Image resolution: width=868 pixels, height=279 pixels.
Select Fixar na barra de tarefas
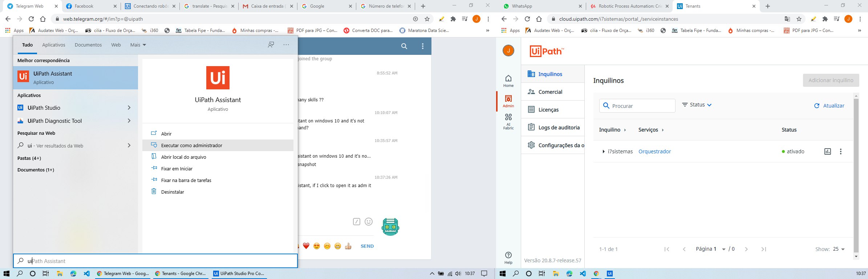218,180
